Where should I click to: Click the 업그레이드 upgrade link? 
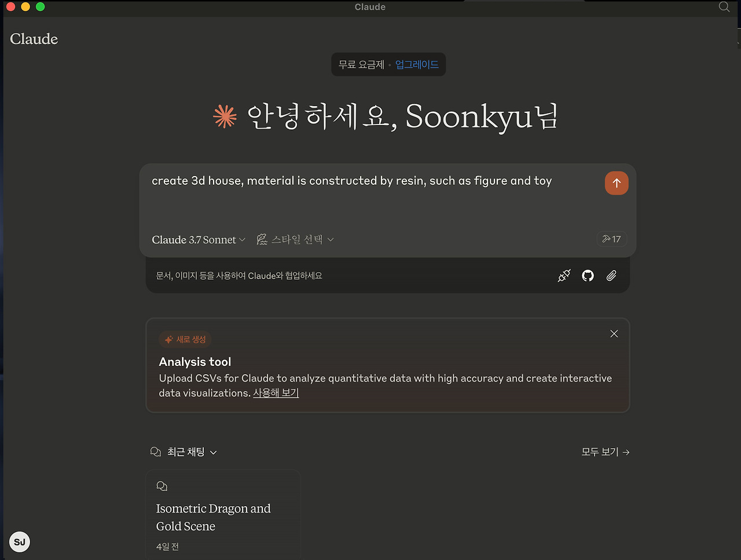pyautogui.click(x=417, y=65)
